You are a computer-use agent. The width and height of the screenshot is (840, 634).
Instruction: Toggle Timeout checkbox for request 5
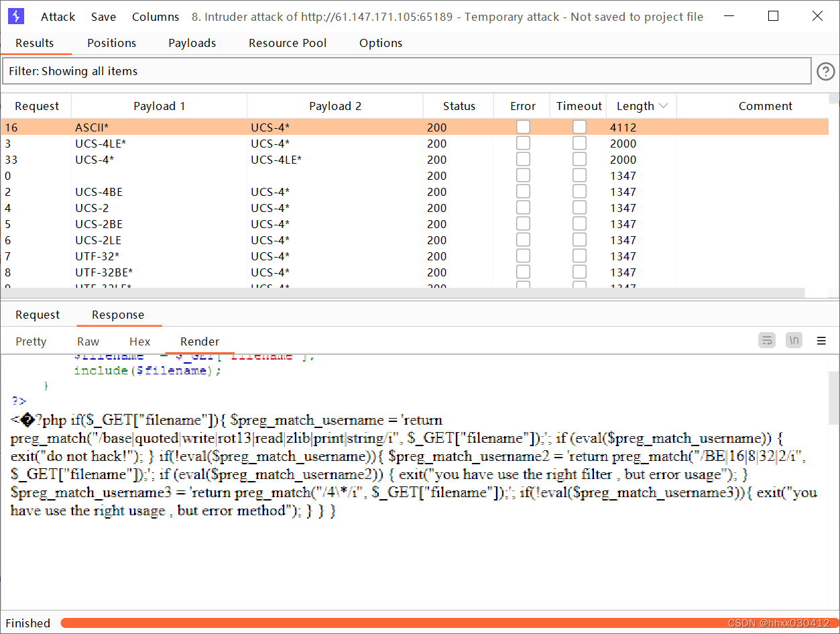[579, 223]
